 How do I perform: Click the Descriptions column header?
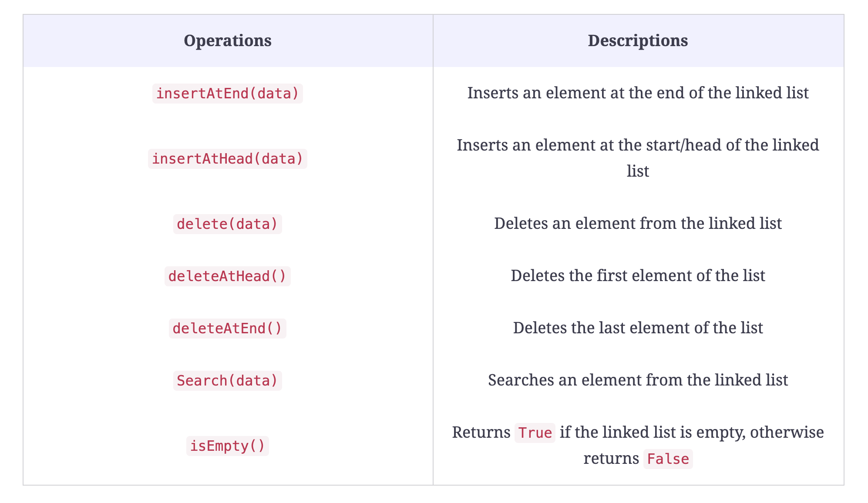[638, 40]
